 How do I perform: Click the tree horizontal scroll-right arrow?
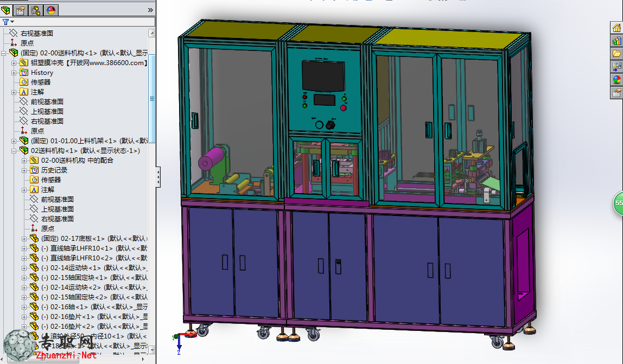pyautogui.click(x=143, y=359)
